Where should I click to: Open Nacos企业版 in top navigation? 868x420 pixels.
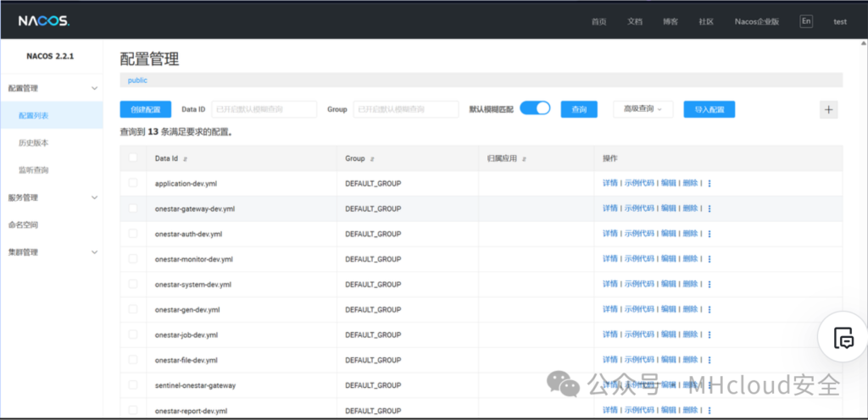tap(757, 22)
